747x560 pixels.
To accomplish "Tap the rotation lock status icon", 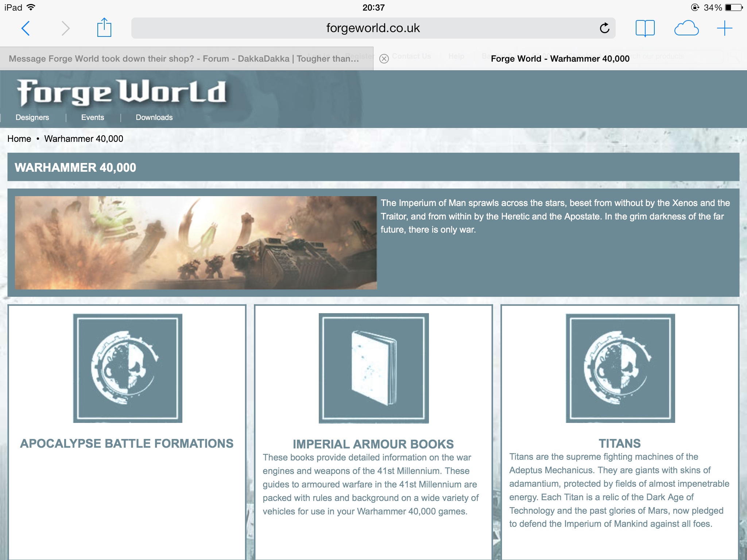I will 695,7.
